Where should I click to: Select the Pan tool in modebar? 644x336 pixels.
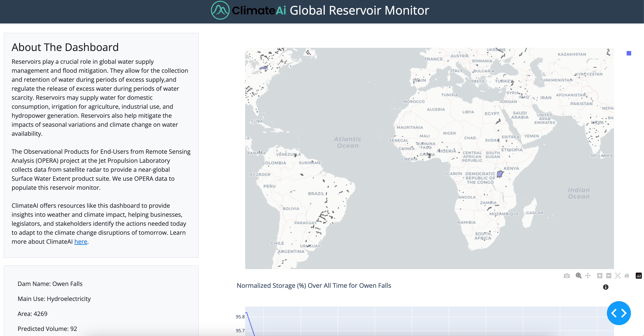point(588,276)
